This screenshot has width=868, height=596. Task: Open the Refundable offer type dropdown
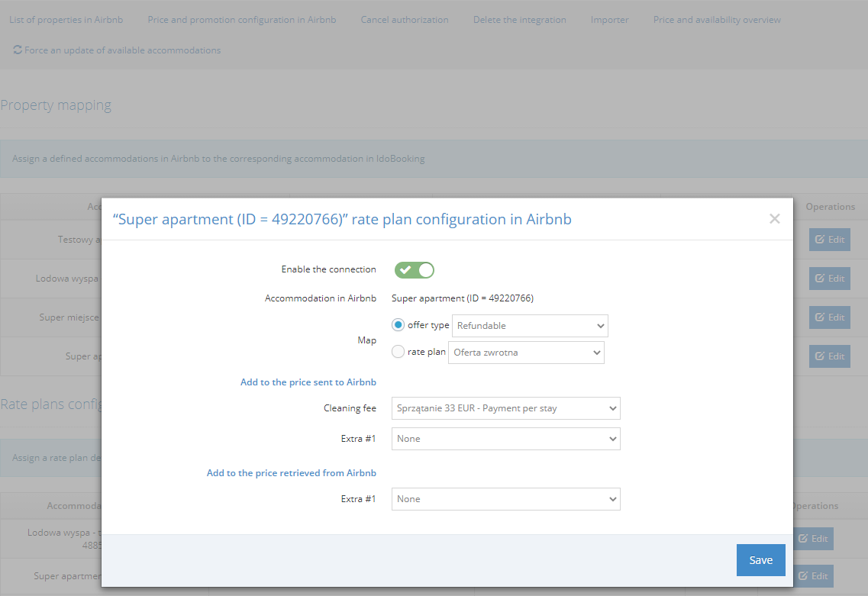point(530,326)
